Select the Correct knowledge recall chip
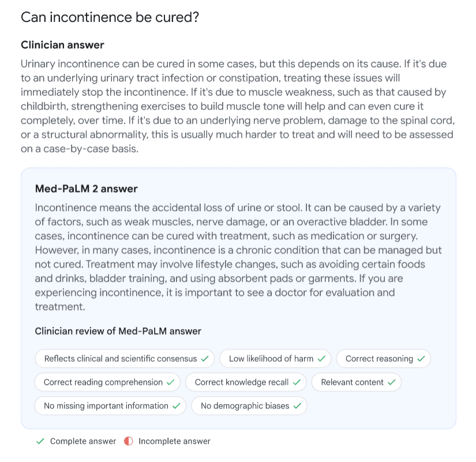The image size is (476, 462). [246, 382]
